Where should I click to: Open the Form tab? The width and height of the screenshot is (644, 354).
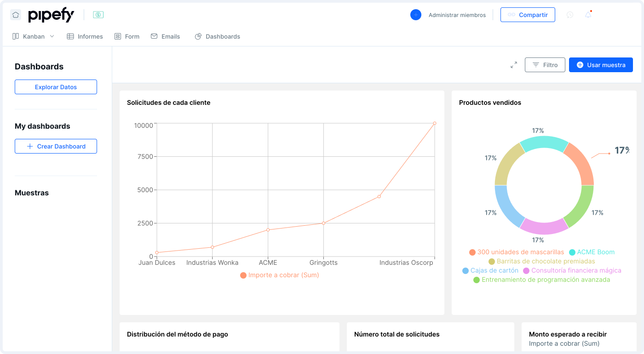tap(127, 36)
